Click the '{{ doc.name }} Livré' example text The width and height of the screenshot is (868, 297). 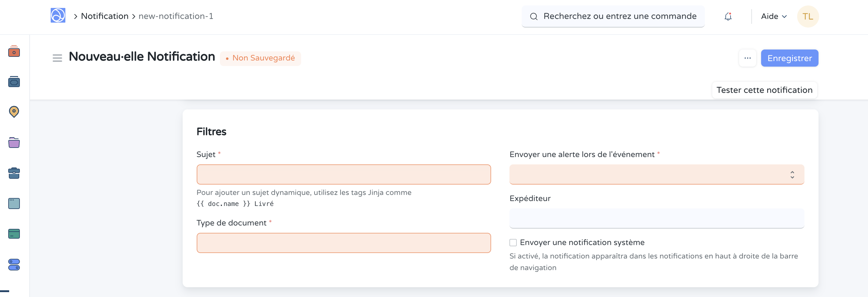tap(235, 204)
